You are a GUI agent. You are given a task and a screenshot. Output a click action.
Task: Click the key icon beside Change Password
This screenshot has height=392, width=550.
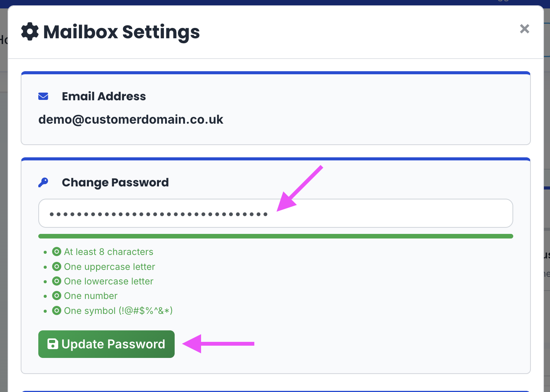43,182
